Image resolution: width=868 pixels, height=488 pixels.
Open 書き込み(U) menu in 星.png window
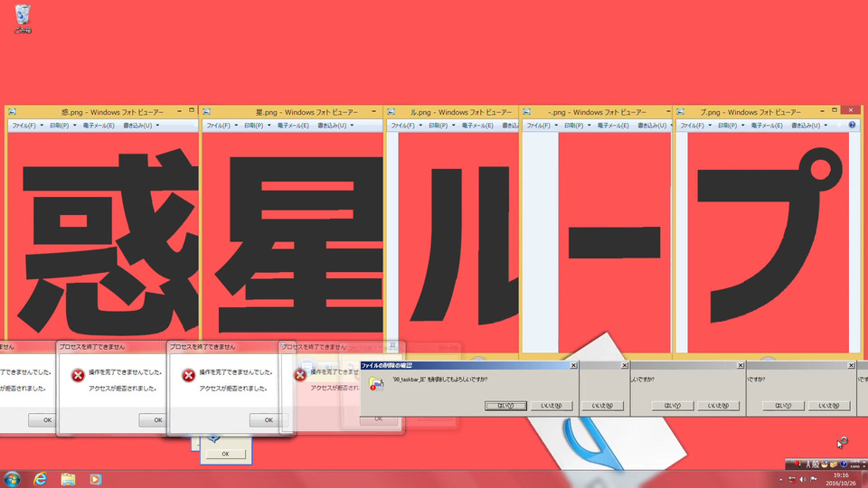click(x=335, y=126)
